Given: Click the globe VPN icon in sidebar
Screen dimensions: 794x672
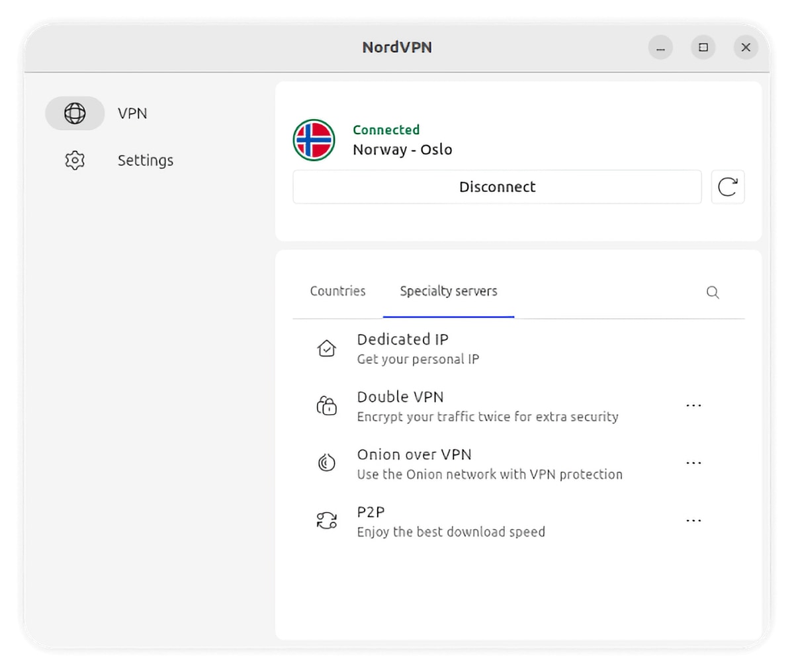Looking at the screenshot, I should (x=75, y=113).
